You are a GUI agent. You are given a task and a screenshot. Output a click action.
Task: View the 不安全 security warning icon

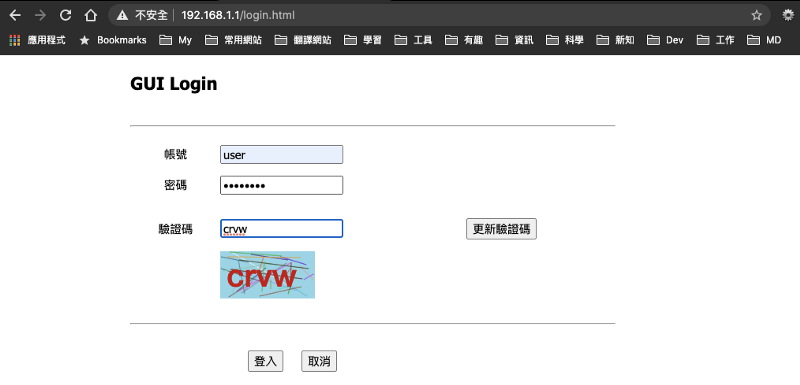click(x=122, y=15)
